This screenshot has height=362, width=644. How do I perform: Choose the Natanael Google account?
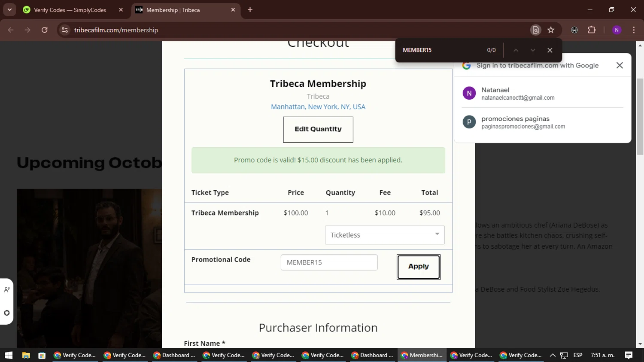[542, 93]
